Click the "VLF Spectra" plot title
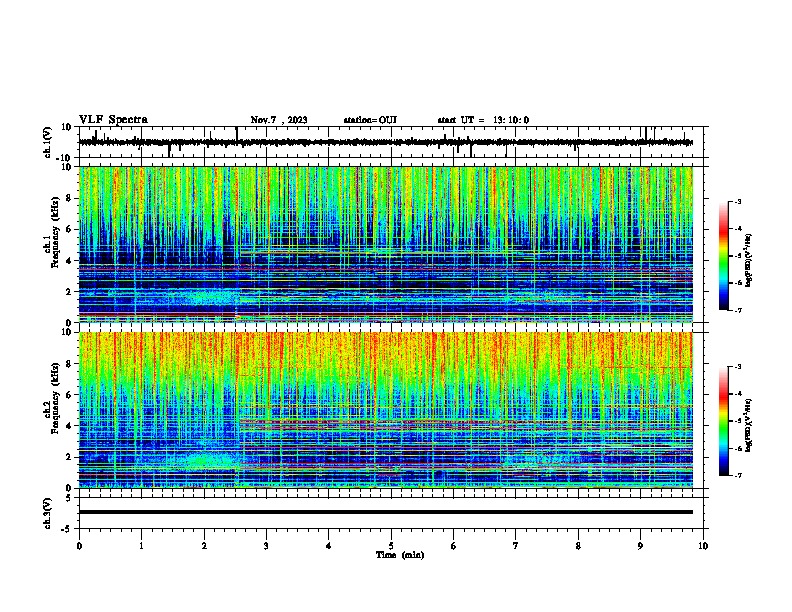Screen dimensions: 792x612 click(x=113, y=120)
